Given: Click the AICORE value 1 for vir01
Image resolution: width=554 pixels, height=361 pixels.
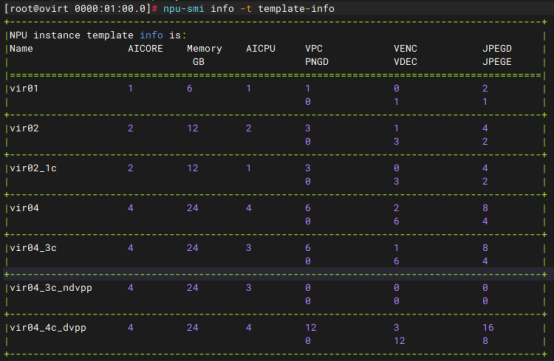Looking at the screenshot, I should (x=130, y=88).
